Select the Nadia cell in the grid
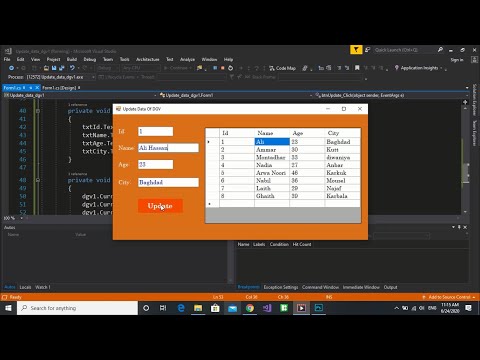Image resolution: width=480 pixels, height=360 pixels. [272, 165]
